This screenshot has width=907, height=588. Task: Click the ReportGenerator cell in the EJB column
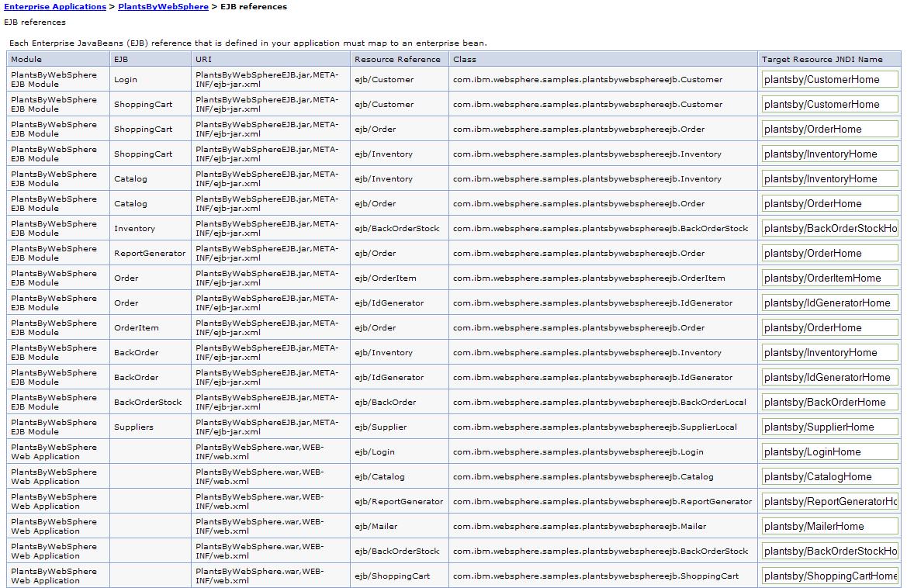[x=150, y=254]
